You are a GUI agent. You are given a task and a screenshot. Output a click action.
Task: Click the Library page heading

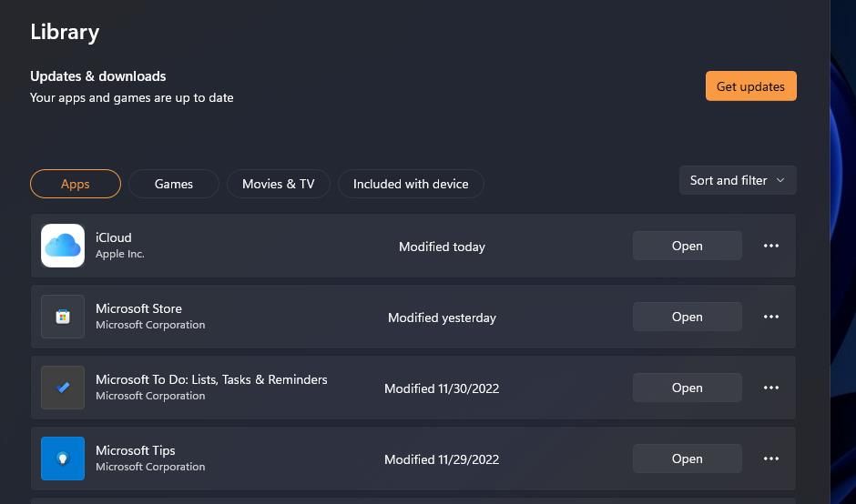[65, 32]
